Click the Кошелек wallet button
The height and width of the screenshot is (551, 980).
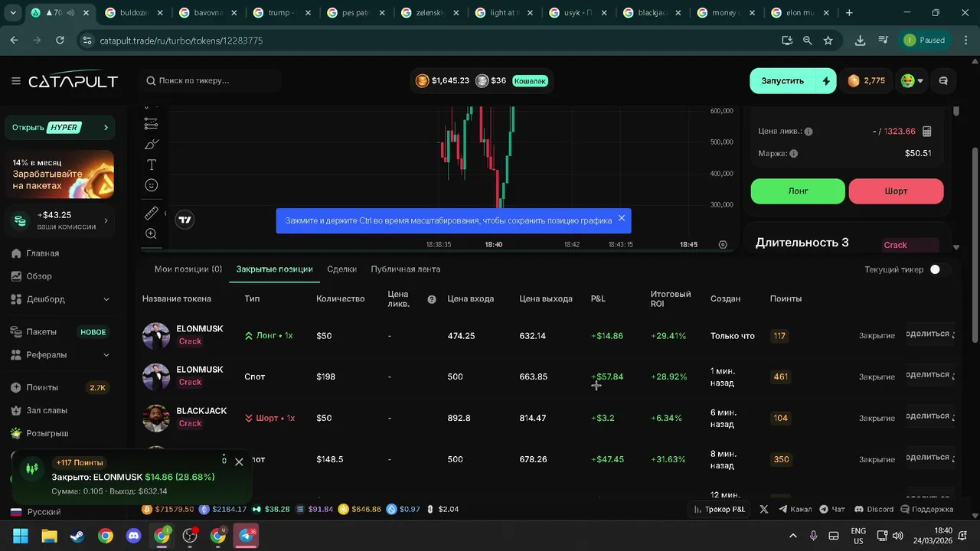[530, 80]
